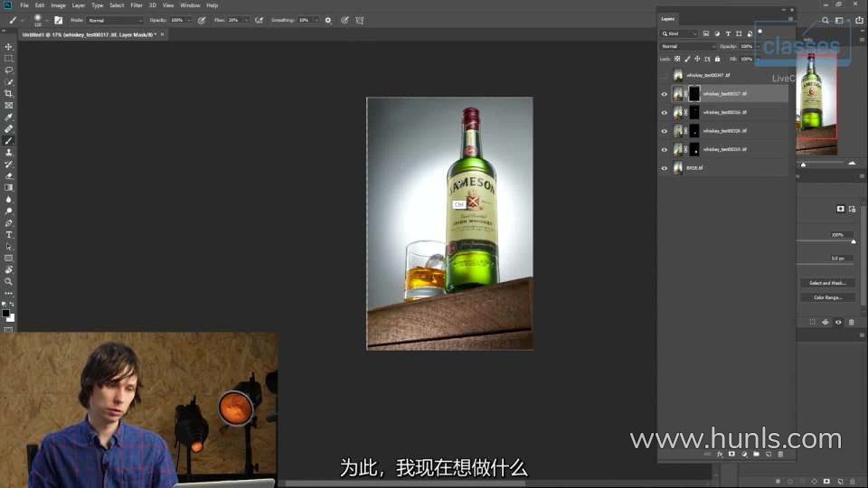This screenshot has width=868, height=488.
Task: Select the Dodge tool
Action: click(x=8, y=211)
